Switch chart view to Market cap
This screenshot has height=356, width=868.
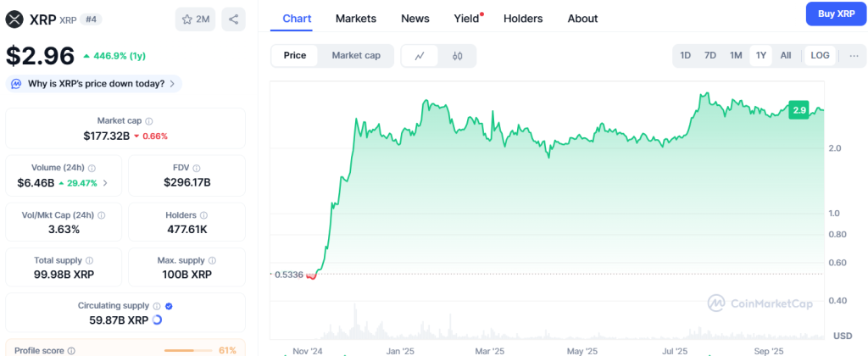(x=356, y=55)
